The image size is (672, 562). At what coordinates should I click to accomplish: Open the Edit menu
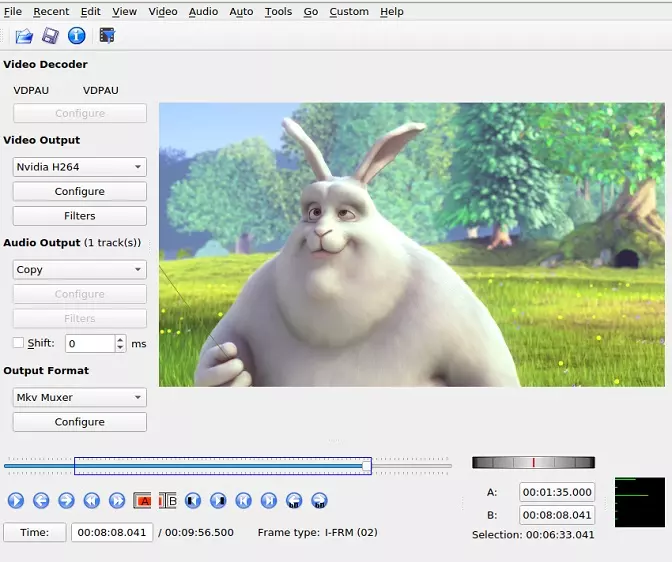pos(90,12)
